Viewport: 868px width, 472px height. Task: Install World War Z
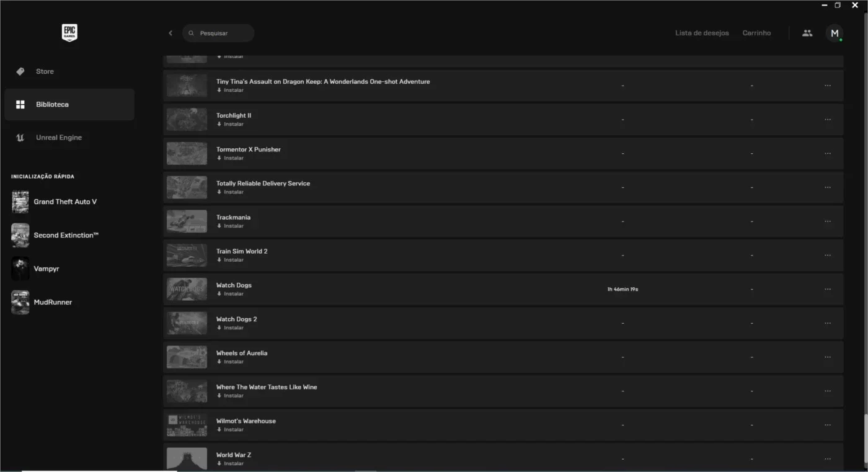tap(230, 463)
